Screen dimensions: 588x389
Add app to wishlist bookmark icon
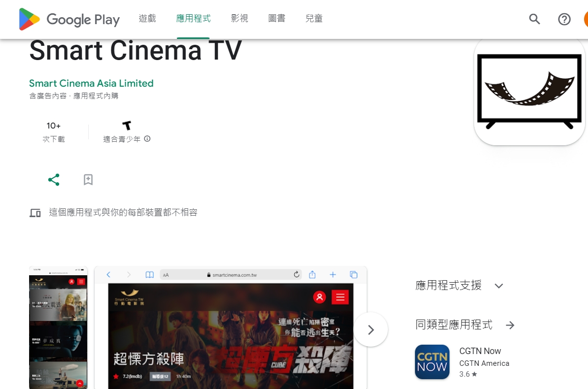click(x=88, y=180)
